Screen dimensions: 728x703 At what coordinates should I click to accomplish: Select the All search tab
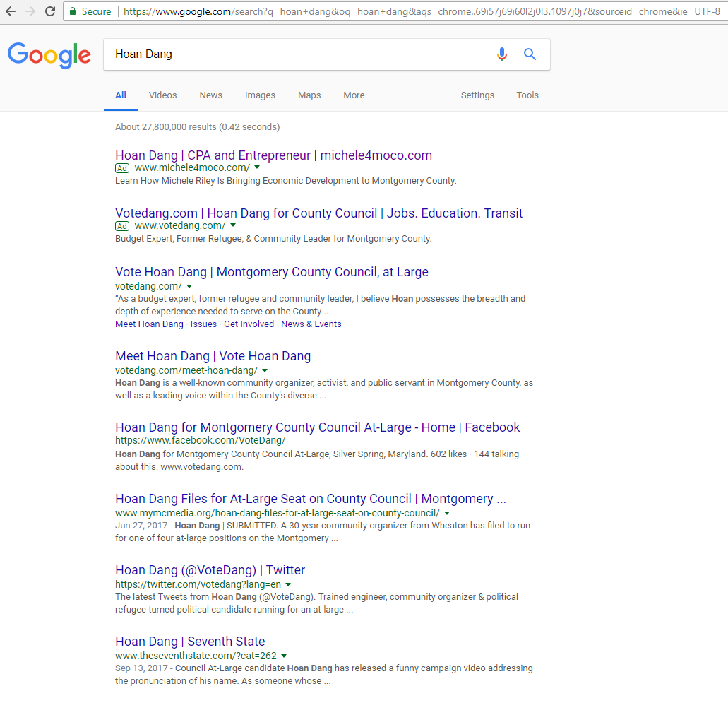(121, 95)
